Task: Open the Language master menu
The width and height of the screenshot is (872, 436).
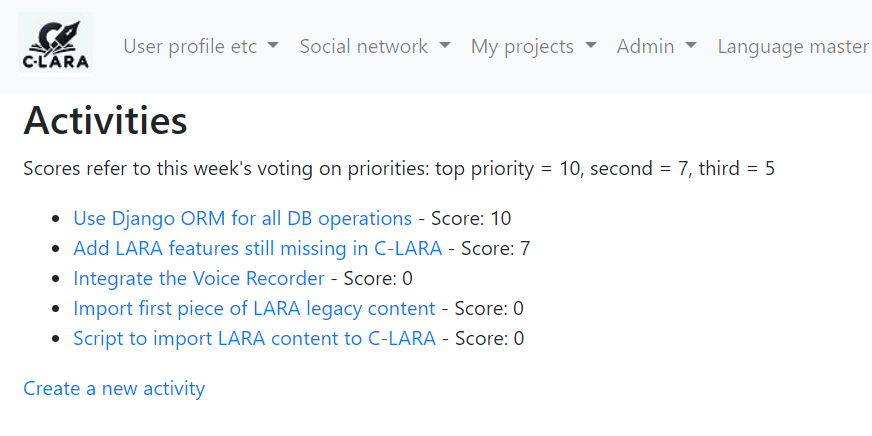Action: pos(792,46)
